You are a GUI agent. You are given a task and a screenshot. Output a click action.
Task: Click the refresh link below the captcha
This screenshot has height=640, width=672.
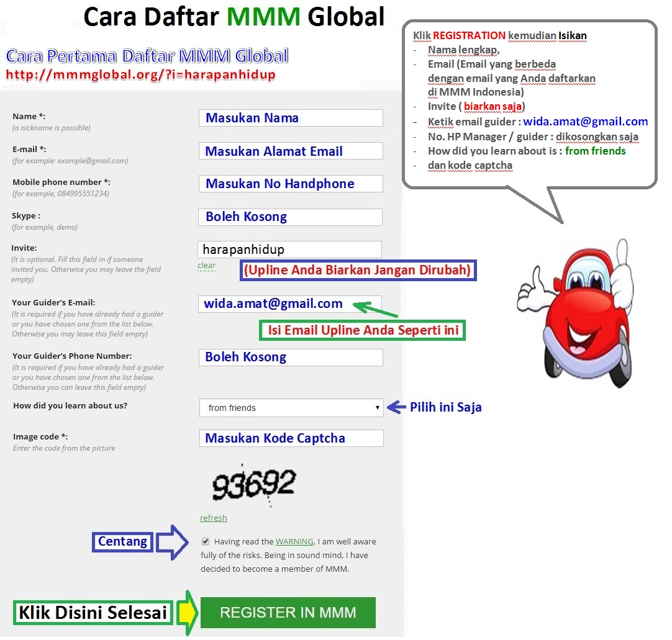[x=213, y=518]
